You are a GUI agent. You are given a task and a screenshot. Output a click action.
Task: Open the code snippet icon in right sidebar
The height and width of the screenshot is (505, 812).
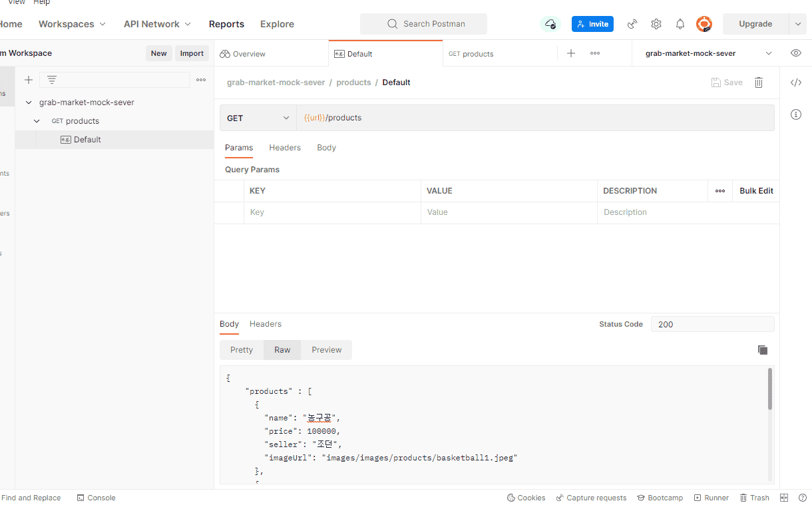click(x=796, y=83)
